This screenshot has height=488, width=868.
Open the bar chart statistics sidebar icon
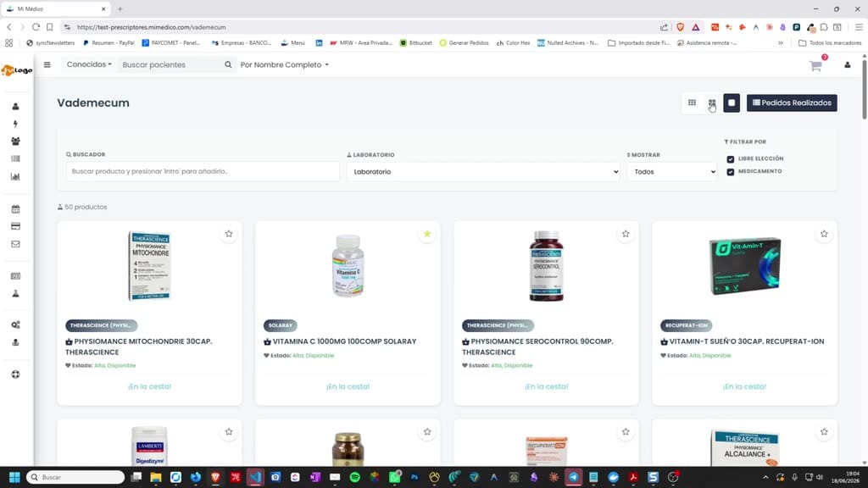coord(15,176)
